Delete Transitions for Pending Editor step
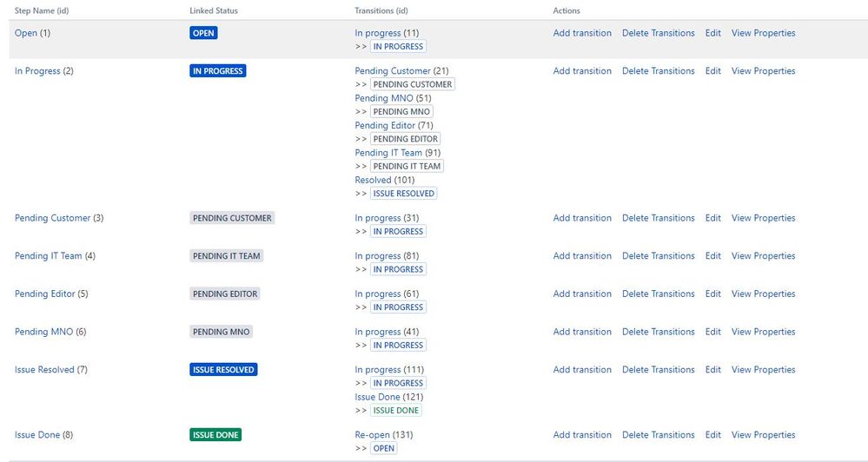The image size is (868, 462). [x=659, y=294]
